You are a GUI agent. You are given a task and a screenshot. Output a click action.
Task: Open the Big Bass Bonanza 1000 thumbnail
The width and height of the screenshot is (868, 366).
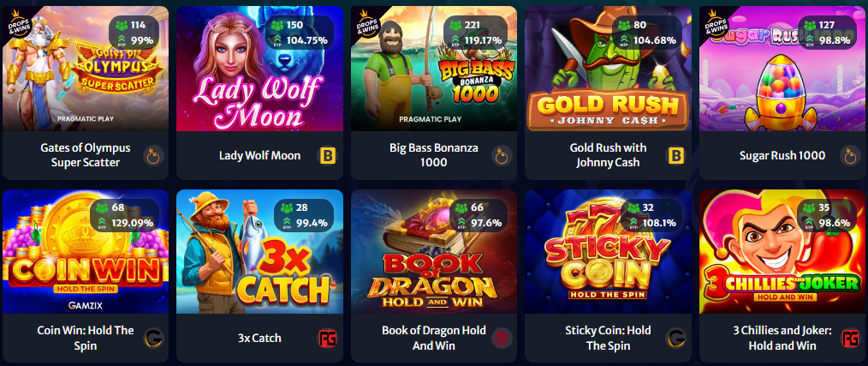pyautogui.click(x=434, y=69)
